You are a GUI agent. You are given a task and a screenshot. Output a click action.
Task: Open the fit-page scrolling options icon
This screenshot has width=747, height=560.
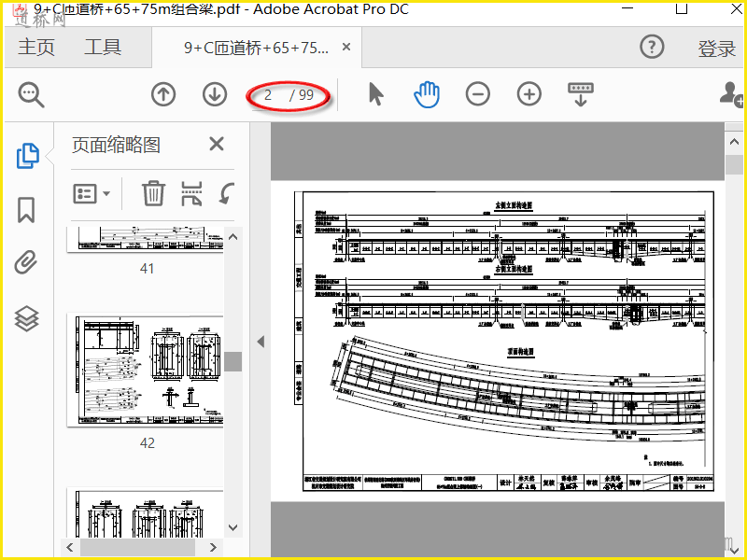tap(580, 94)
